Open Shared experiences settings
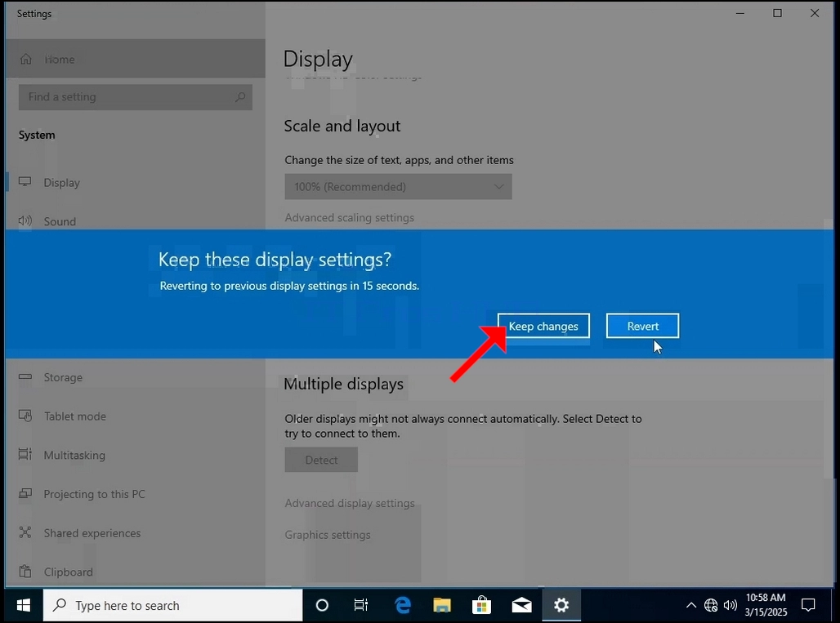 [x=135, y=533]
